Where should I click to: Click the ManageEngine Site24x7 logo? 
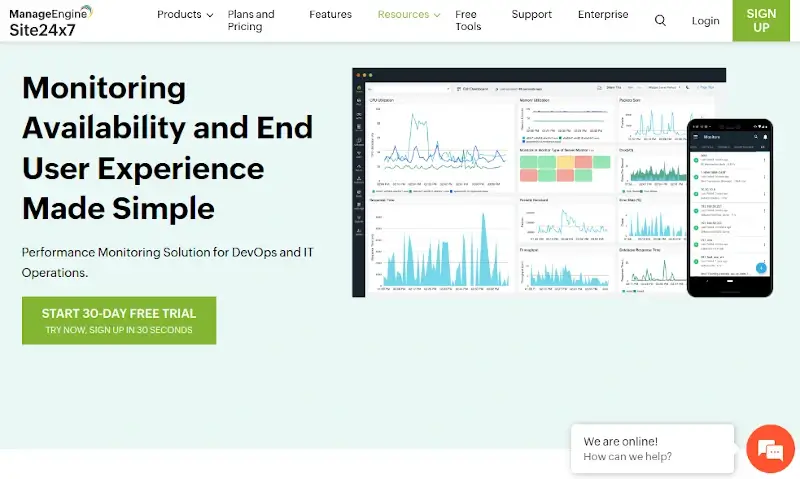click(51, 21)
